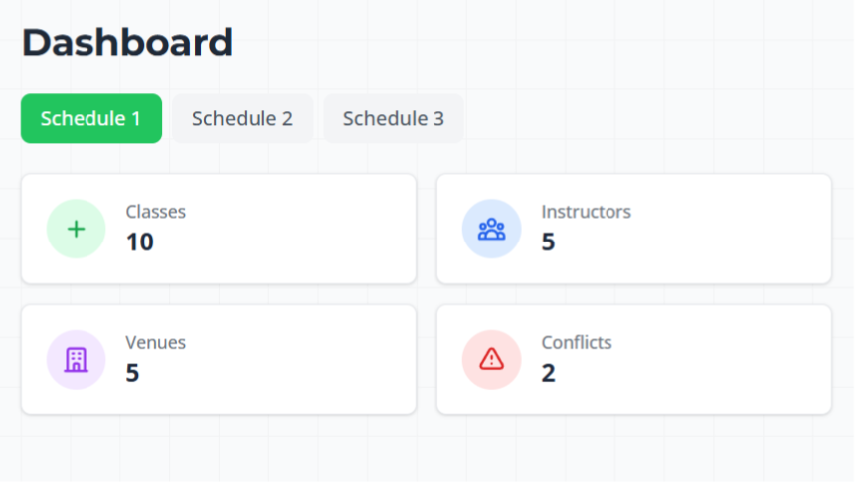Click the red Conflicts warning triangle icon

tap(491, 359)
